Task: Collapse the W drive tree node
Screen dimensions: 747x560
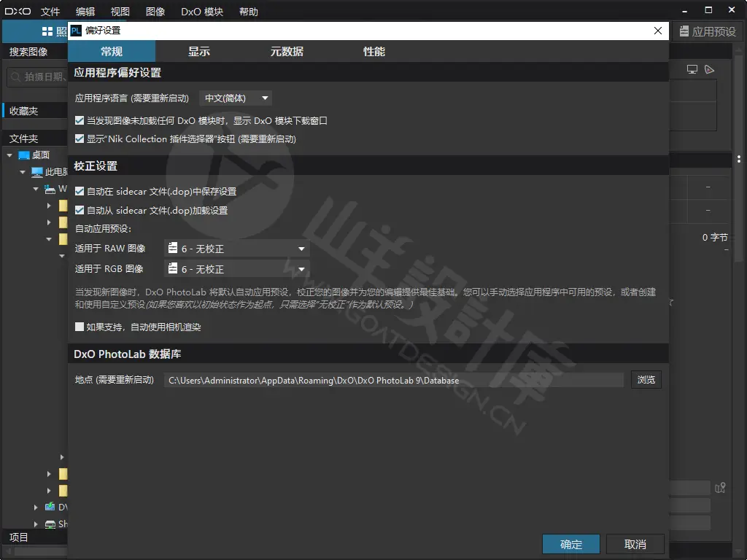Action: click(35, 189)
